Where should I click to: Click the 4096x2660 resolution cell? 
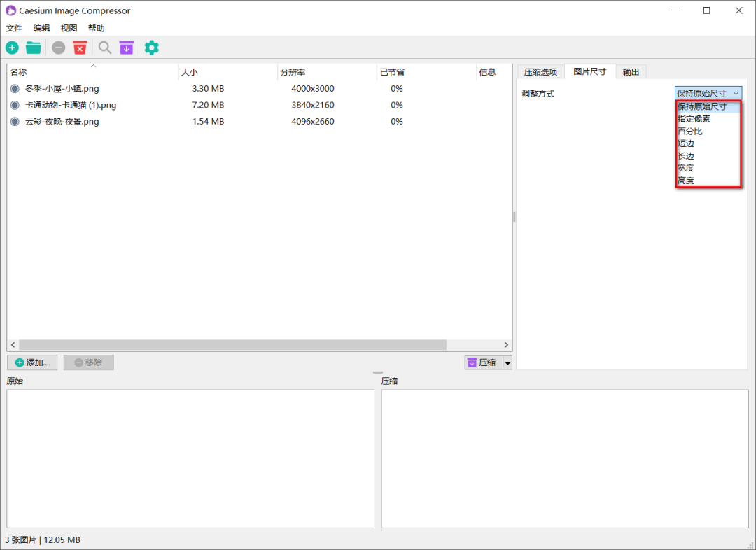[x=312, y=122]
